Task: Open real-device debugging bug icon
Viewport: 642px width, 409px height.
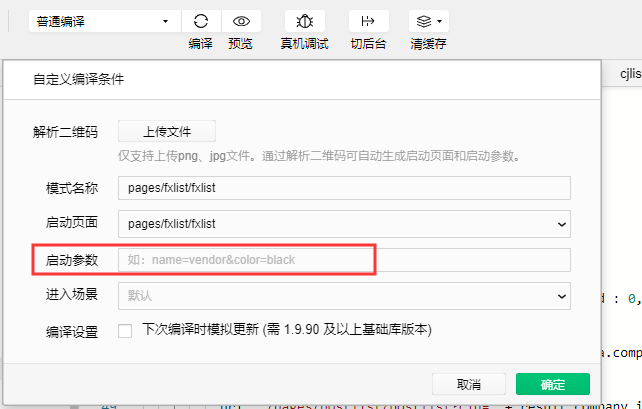Action: pyautogui.click(x=305, y=21)
